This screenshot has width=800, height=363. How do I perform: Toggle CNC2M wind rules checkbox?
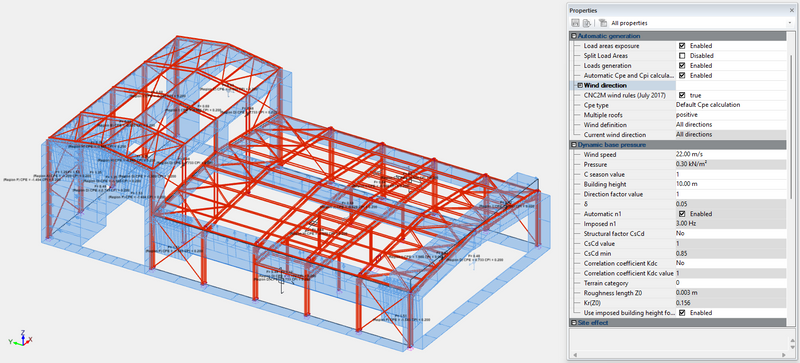682,95
